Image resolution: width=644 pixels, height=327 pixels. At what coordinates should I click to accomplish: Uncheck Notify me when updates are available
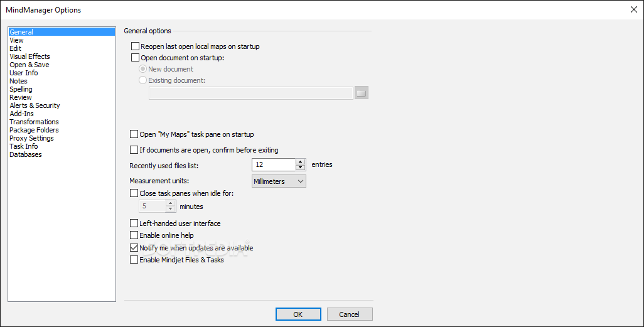point(134,248)
